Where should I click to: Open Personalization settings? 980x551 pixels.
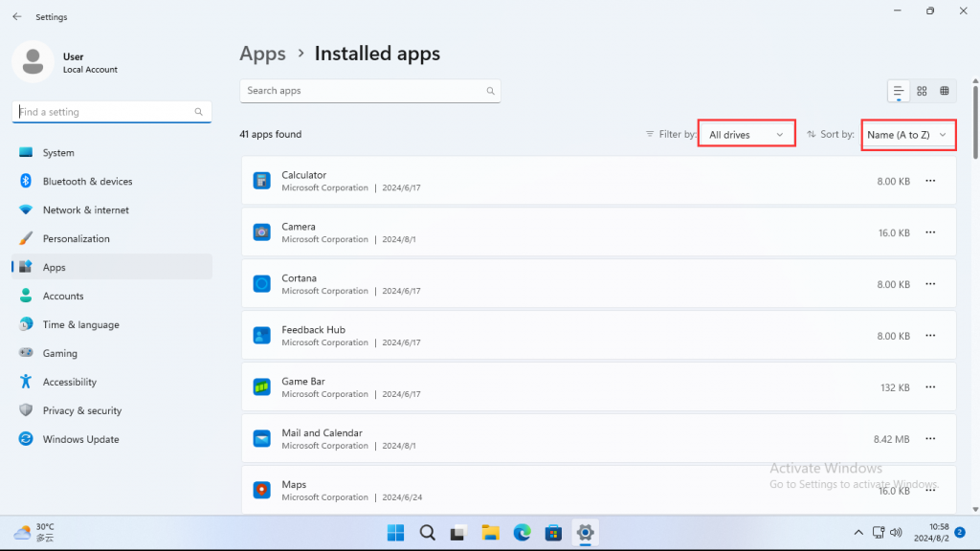click(112, 238)
